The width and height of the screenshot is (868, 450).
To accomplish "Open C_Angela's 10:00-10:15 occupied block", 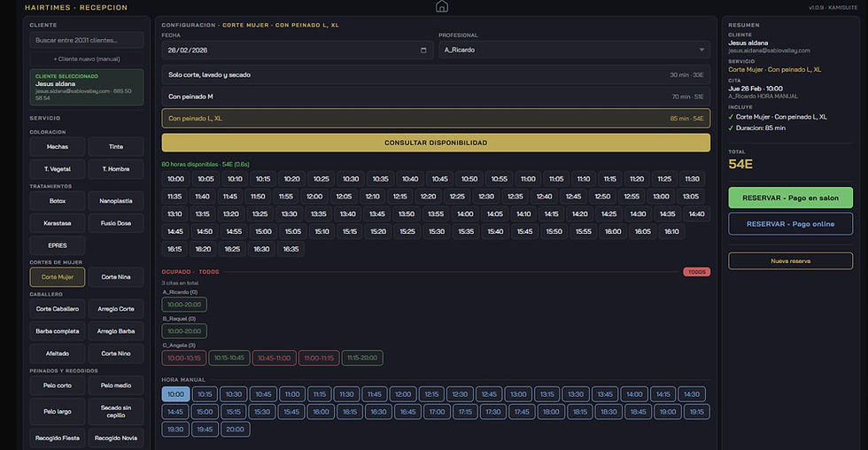I will click(184, 358).
